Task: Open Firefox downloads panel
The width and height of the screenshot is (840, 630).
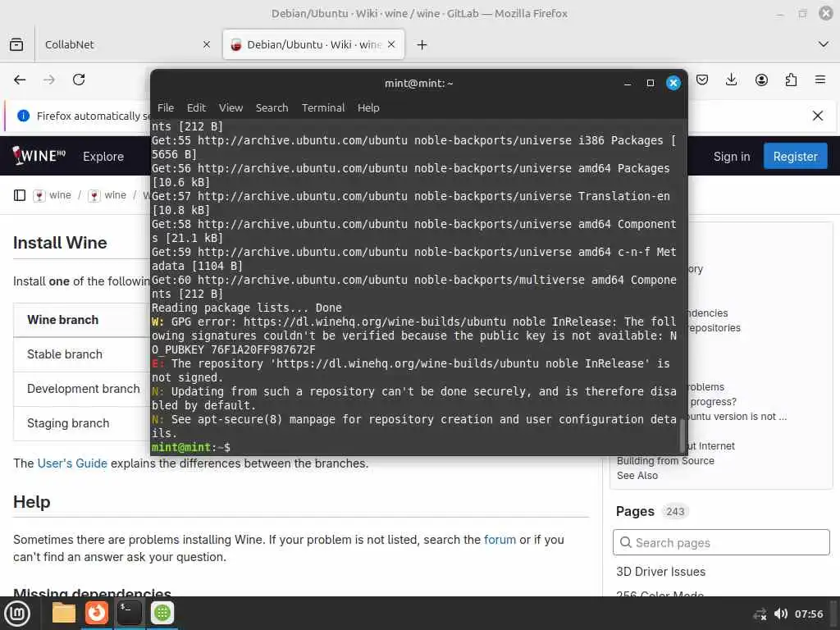Action: coord(731,80)
